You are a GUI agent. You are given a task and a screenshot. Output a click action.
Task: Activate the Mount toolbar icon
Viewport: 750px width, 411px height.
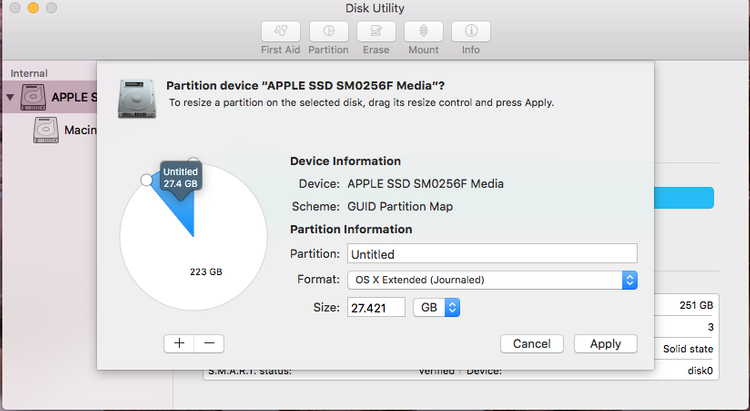coord(423,32)
